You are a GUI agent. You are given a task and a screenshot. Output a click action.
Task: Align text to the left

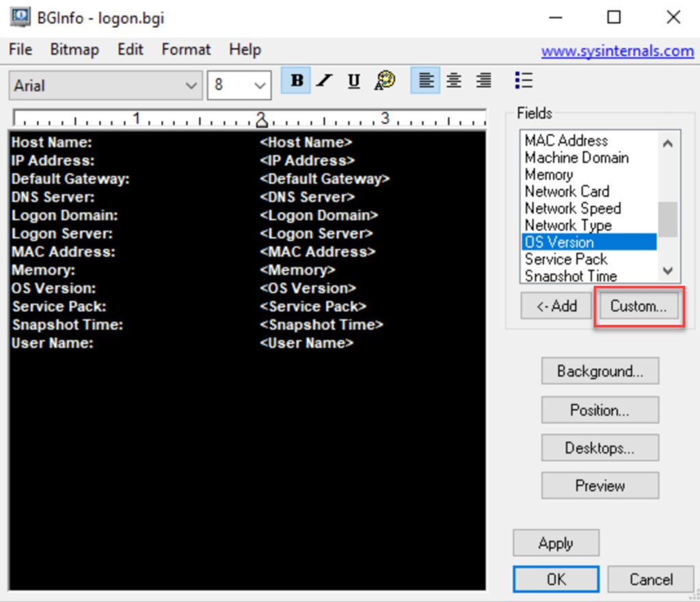tap(425, 81)
